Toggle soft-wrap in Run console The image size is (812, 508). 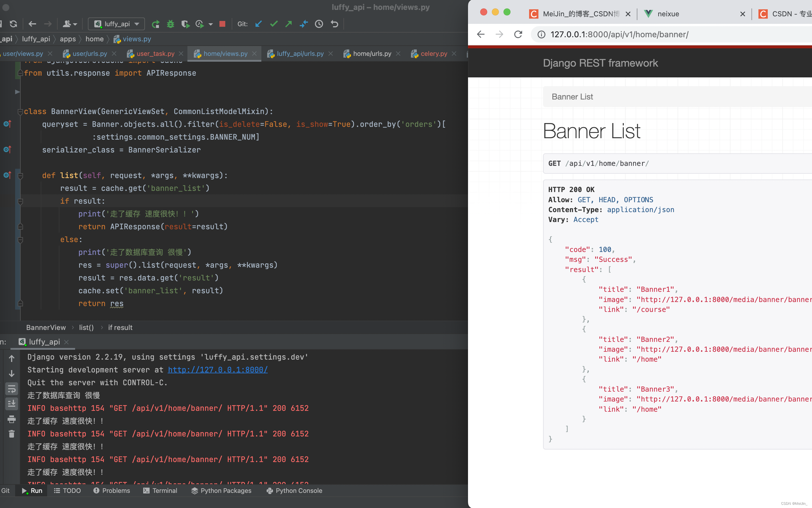pyautogui.click(x=12, y=389)
